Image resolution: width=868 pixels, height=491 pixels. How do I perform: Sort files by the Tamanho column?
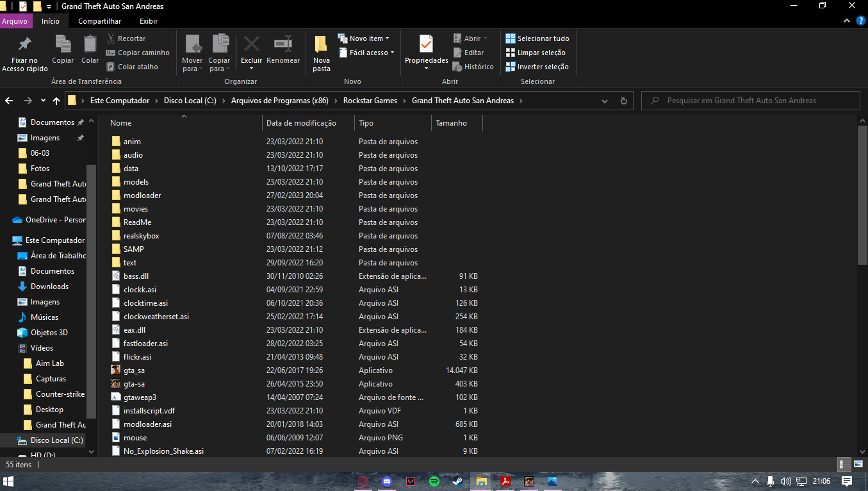coord(456,123)
